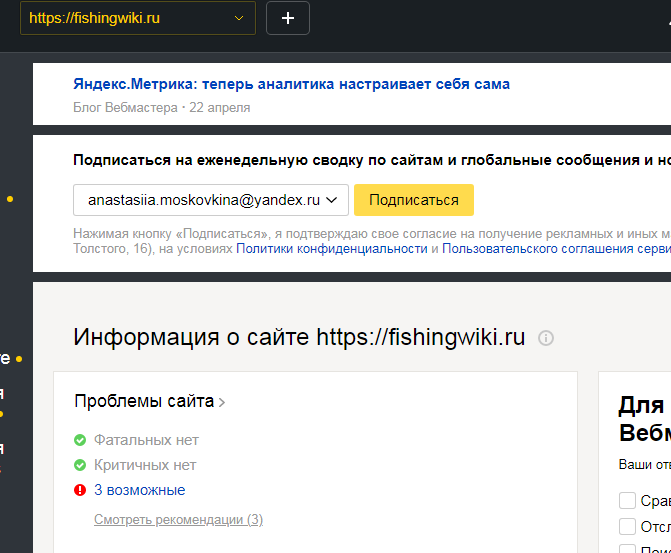Open Смотреть рекомендации (3) link
The image size is (671, 553).
[178, 520]
